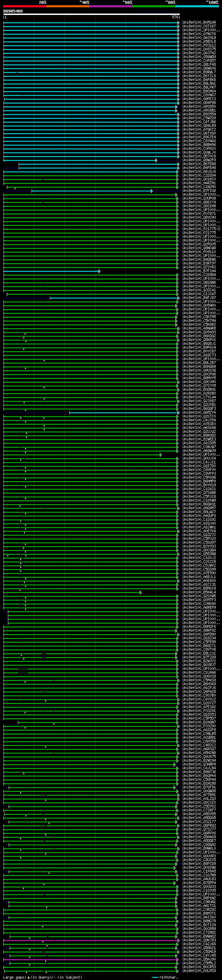
Task: Select the UniRef100_A9PEI3 label
Action: coord(199,99)
